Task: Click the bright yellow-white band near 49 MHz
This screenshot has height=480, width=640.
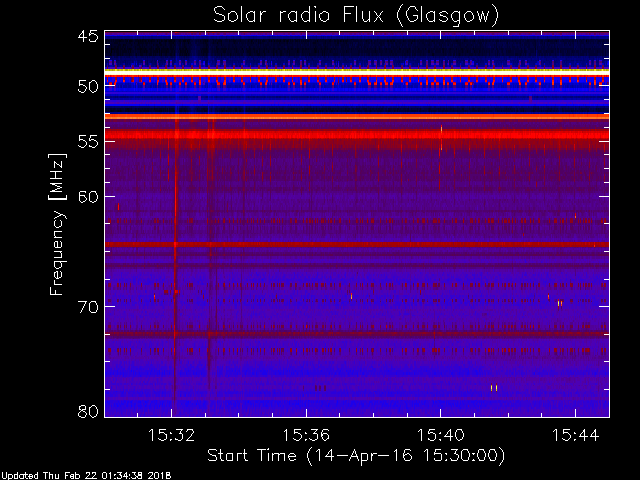Action: click(357, 72)
